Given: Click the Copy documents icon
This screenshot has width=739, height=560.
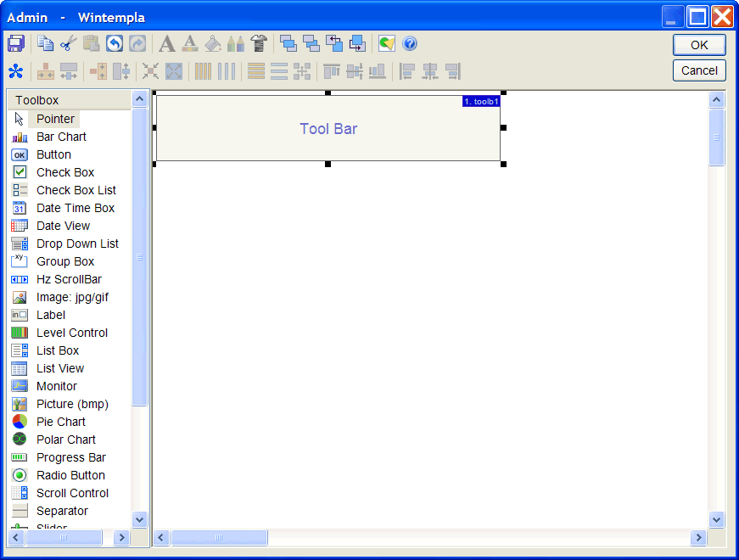Looking at the screenshot, I should [45, 44].
